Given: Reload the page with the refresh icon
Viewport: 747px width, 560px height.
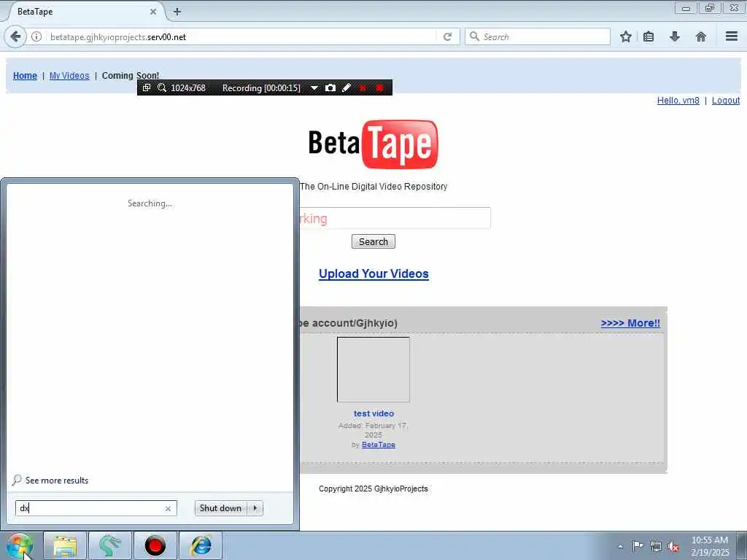Looking at the screenshot, I should point(447,36).
